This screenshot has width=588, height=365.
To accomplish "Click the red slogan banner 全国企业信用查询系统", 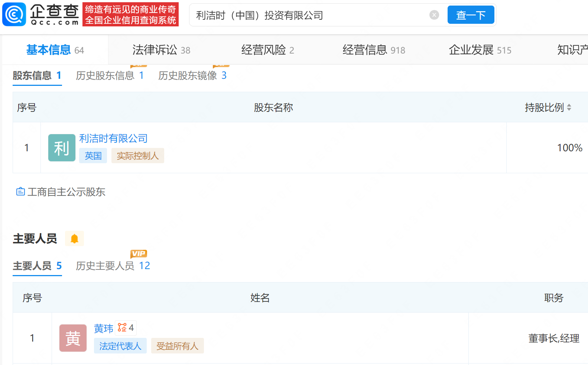I will coord(130,14).
